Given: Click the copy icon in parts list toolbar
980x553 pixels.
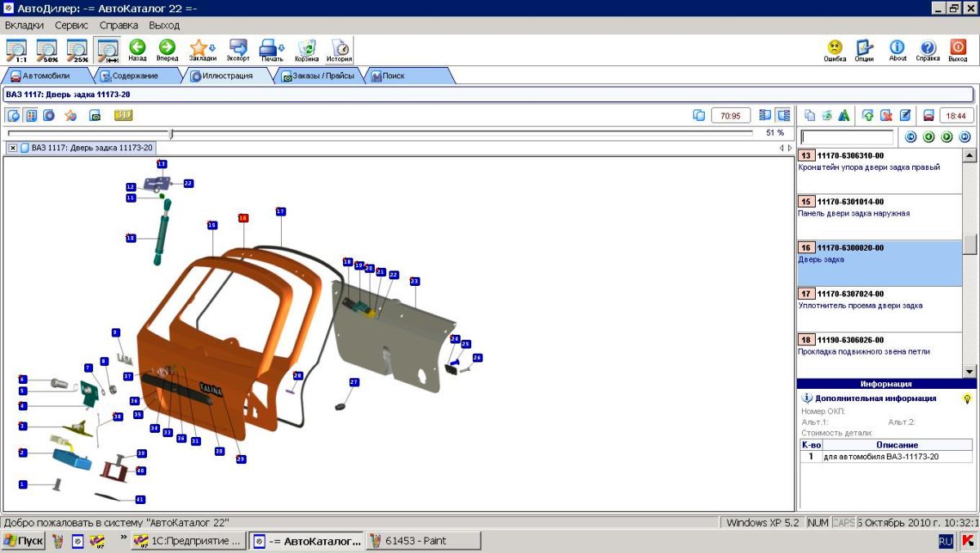Looking at the screenshot, I should [810, 115].
